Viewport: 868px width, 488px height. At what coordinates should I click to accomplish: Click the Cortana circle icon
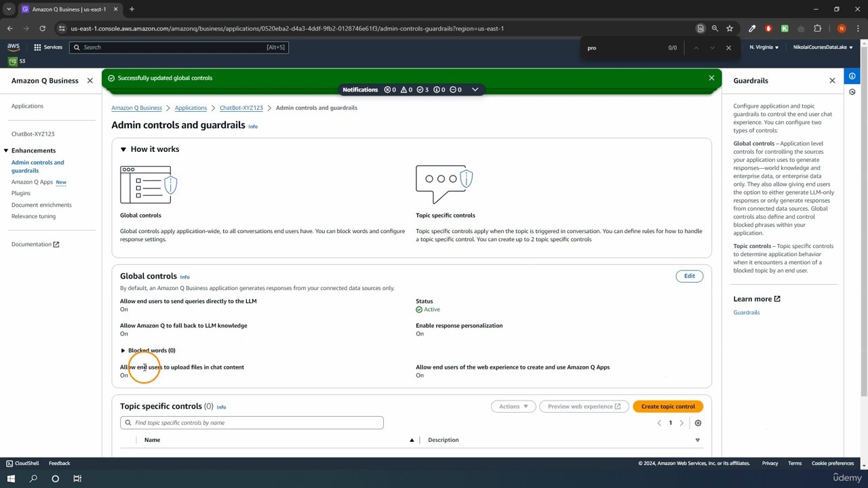coord(55,479)
